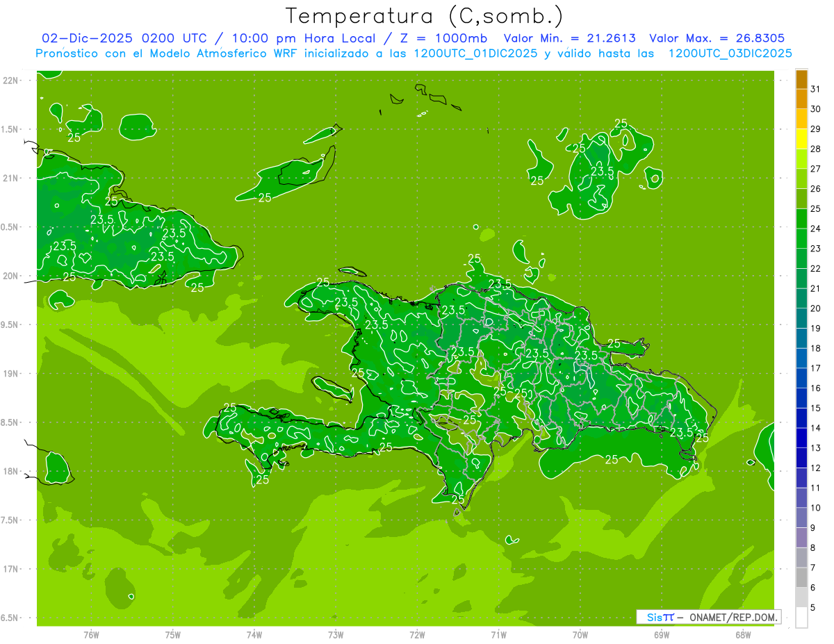Click 'Valor Max. = 26.8305' readout

(x=717, y=38)
